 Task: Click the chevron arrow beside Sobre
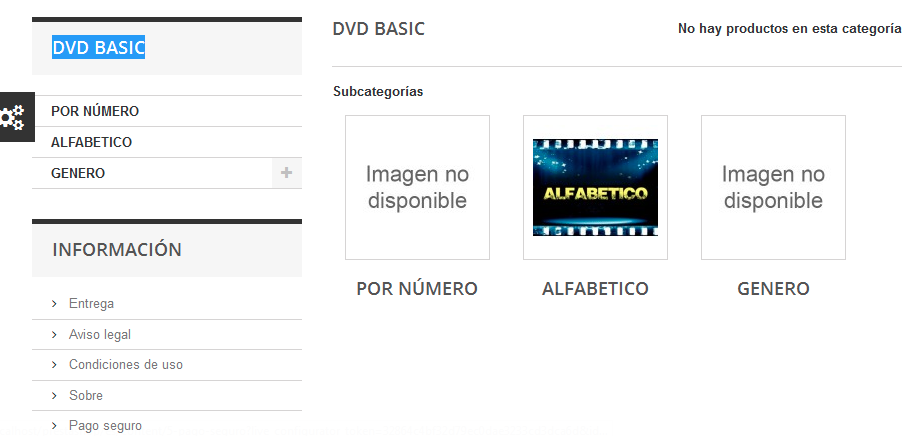55,395
